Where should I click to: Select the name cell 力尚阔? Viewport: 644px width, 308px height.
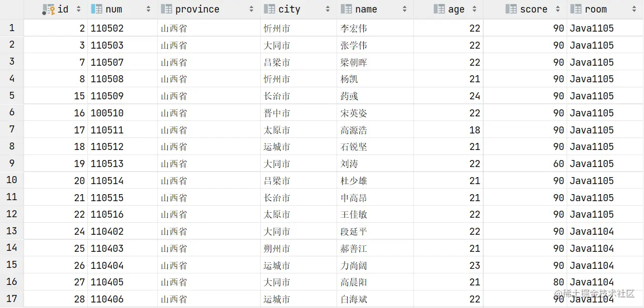[354, 265]
